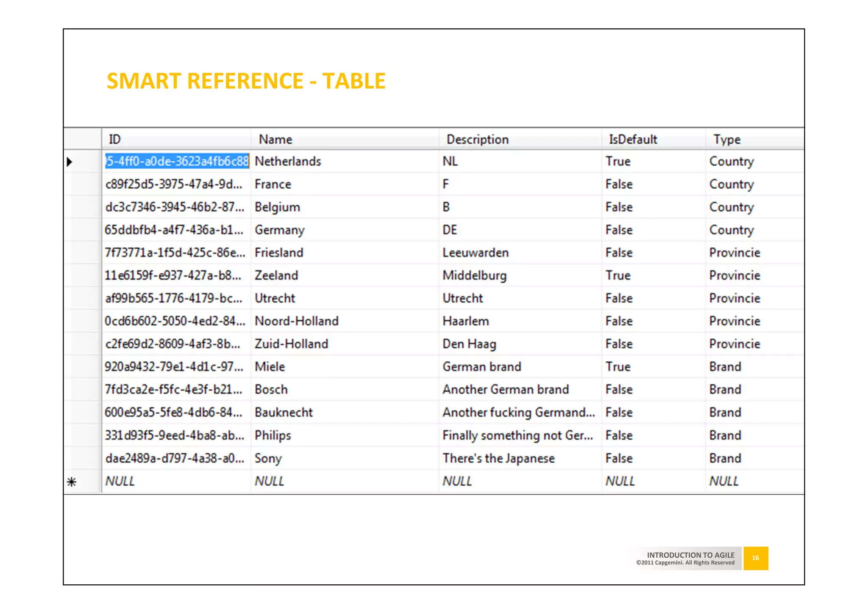The height and width of the screenshot is (614, 868).
Task: Select the 'Bosch' name cell
Action: tap(345, 390)
